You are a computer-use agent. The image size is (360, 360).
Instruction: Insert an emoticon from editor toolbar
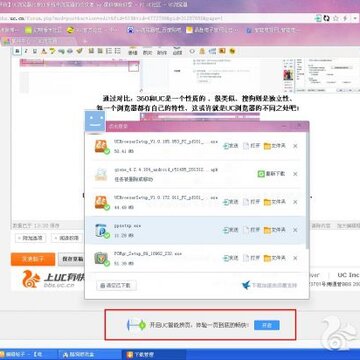[x=133, y=51]
